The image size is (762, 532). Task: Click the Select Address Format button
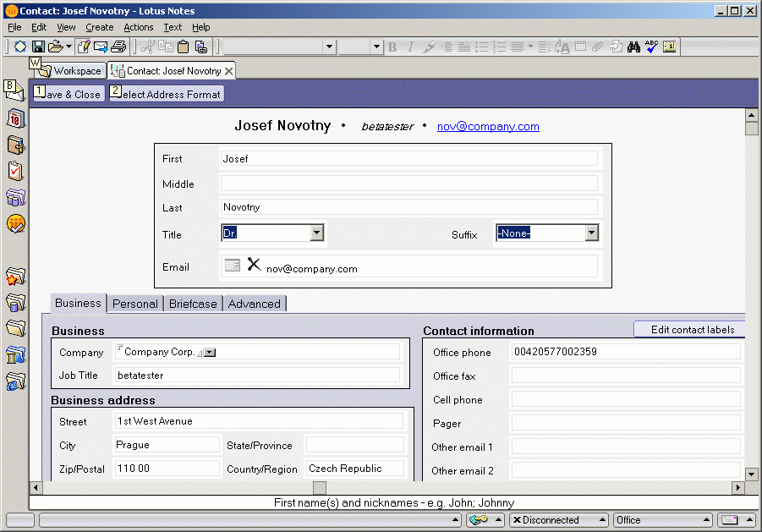click(167, 94)
